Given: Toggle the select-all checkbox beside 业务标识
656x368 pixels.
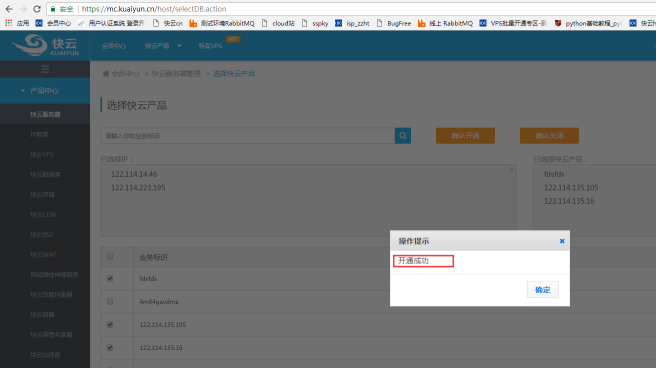Looking at the screenshot, I should pos(110,256).
